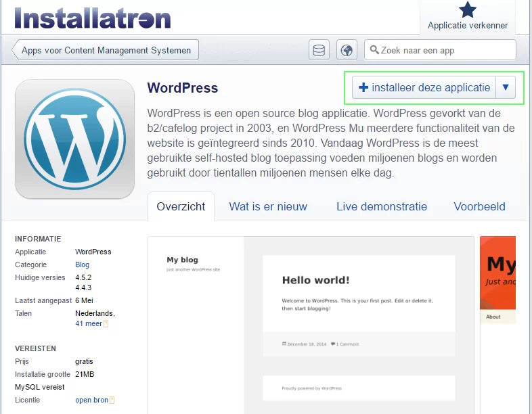Open the orange theme screenshot thumbnail
The image size is (532, 414).
497,280
